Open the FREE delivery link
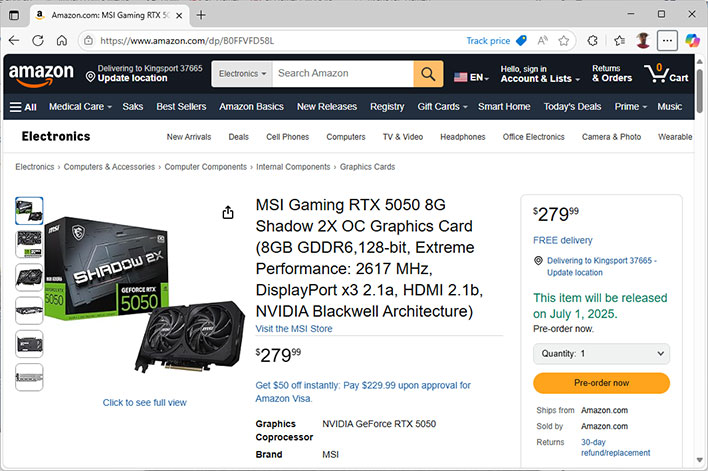Viewport: 708px width, 471px height. 563,240
